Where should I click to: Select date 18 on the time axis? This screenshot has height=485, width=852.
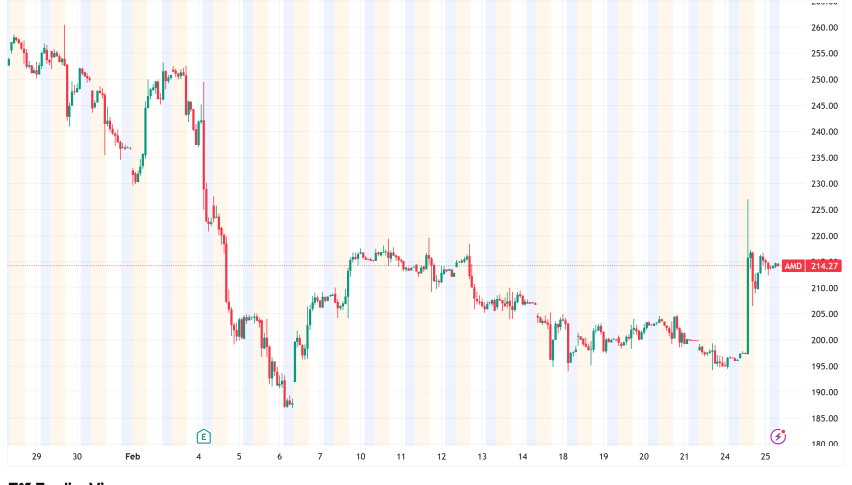(x=563, y=456)
